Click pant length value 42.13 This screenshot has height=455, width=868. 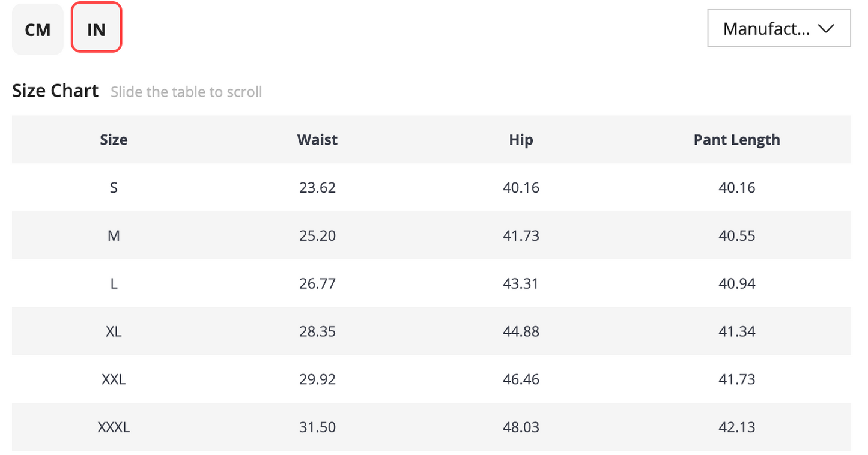tap(736, 428)
